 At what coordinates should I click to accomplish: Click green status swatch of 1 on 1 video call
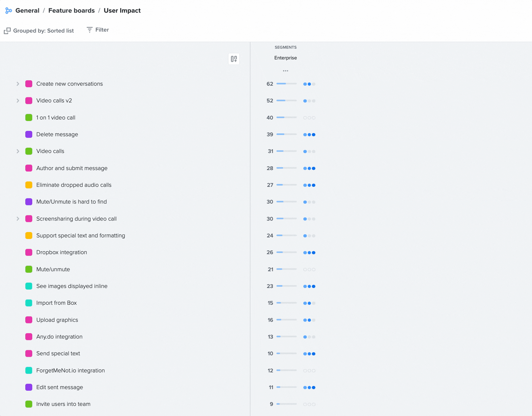29,118
